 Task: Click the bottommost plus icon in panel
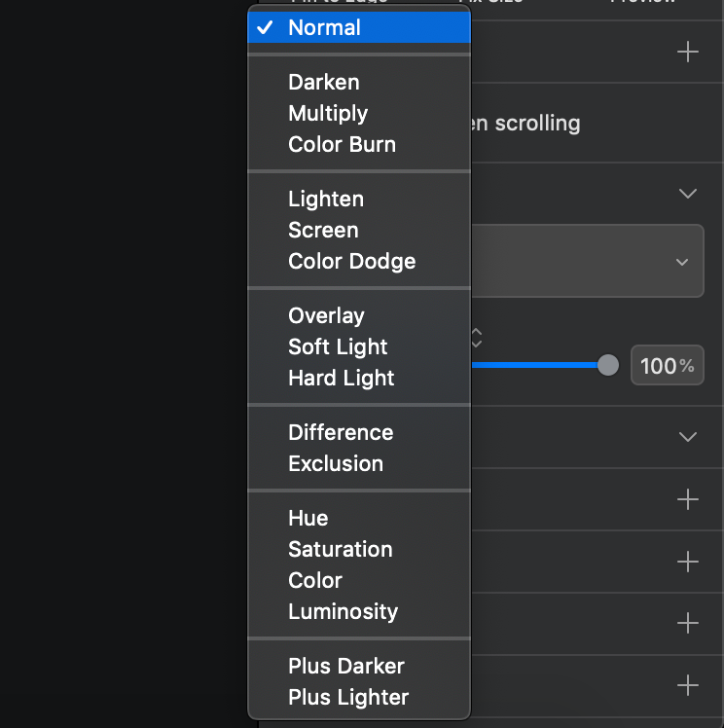(x=688, y=685)
